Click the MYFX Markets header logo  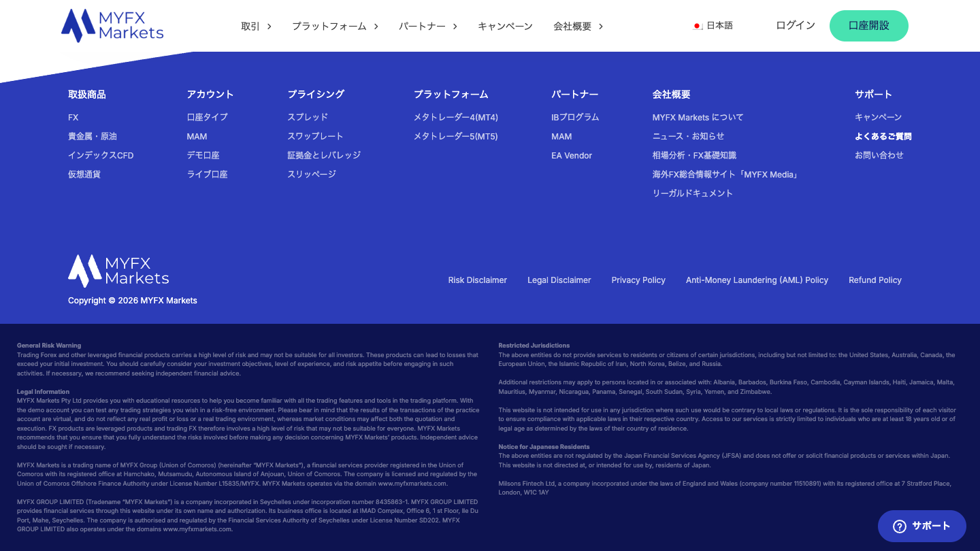112,26
